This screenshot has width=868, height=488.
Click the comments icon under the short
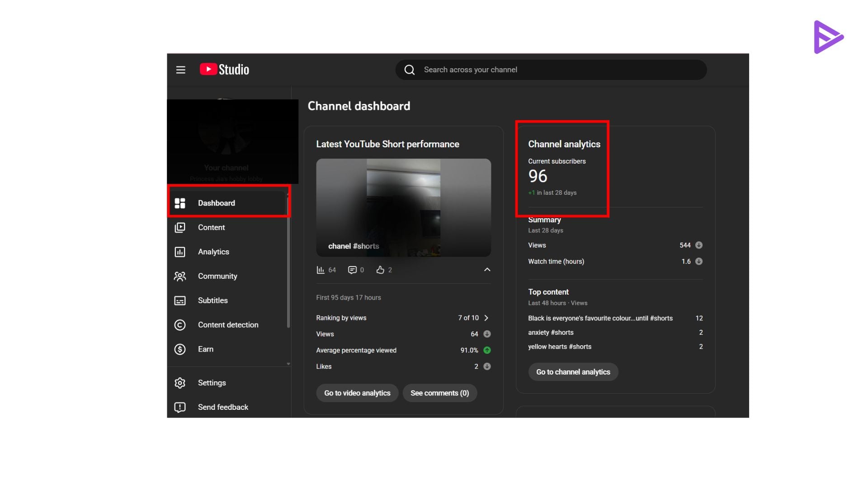[x=352, y=270]
